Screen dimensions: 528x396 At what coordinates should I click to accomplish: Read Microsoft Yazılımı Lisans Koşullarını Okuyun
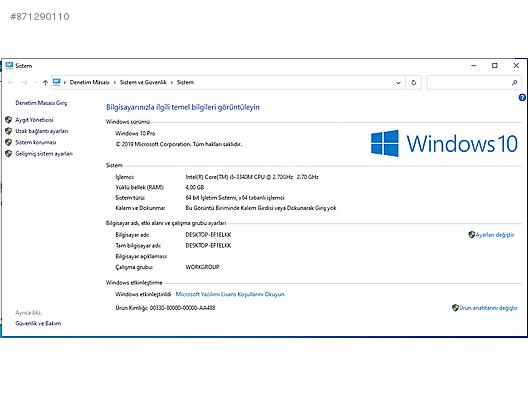[x=230, y=294]
